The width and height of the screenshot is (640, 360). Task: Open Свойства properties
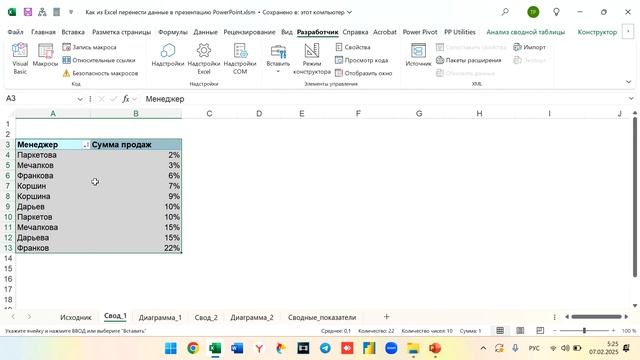point(353,47)
